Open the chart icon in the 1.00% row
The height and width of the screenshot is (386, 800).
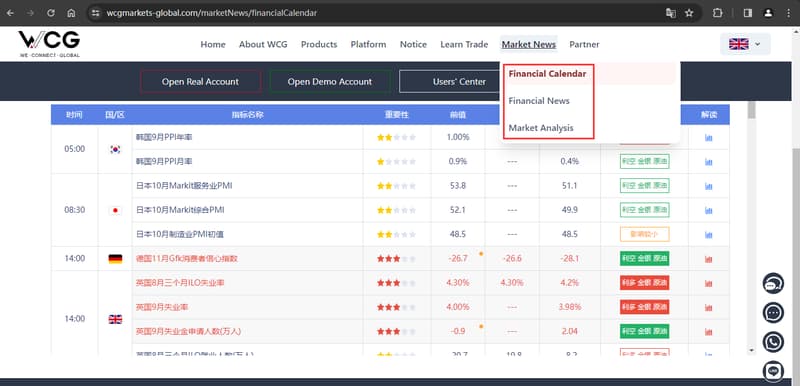pyautogui.click(x=709, y=138)
